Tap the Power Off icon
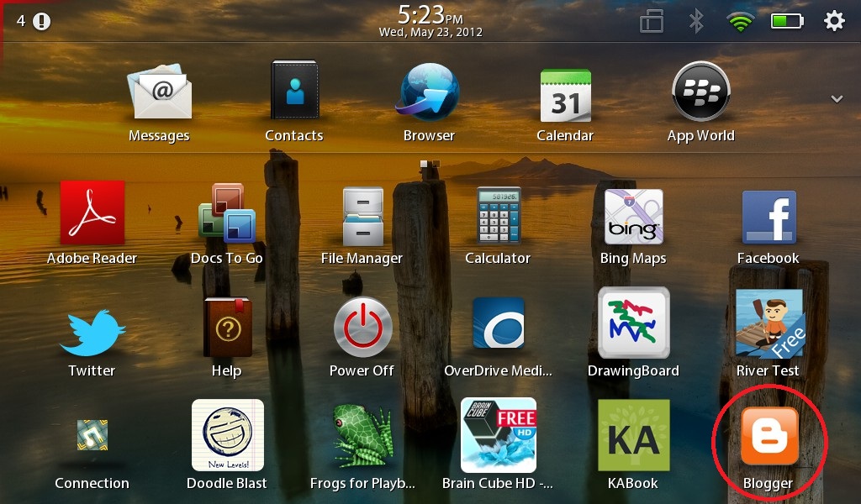Screen dimensions: 861x504 click(x=363, y=327)
